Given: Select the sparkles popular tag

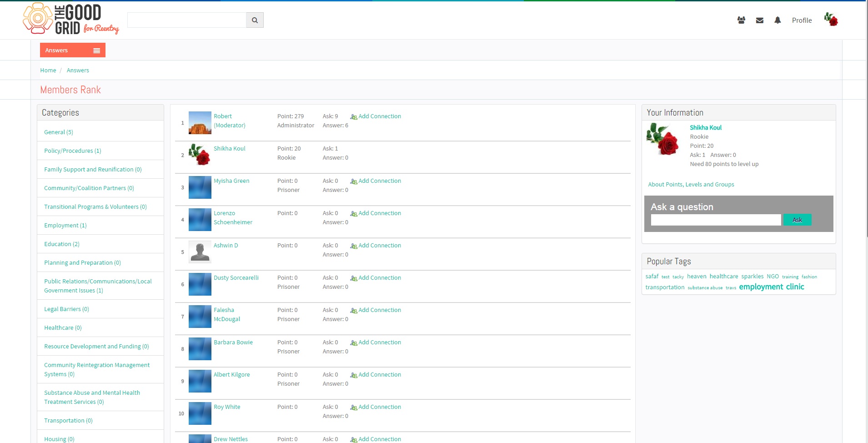Looking at the screenshot, I should 753,277.
